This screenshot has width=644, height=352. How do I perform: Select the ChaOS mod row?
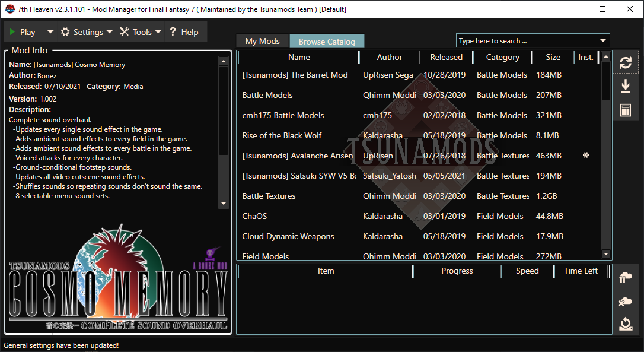tap(419, 216)
